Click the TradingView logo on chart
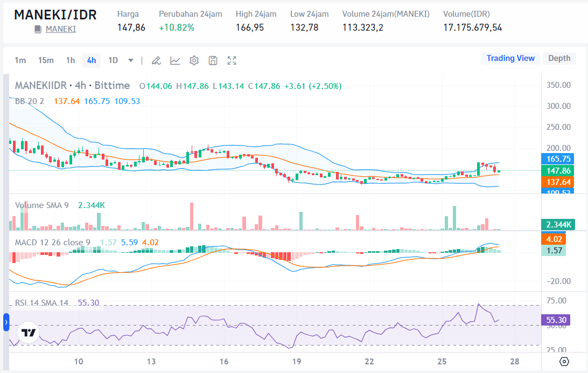 [x=28, y=333]
